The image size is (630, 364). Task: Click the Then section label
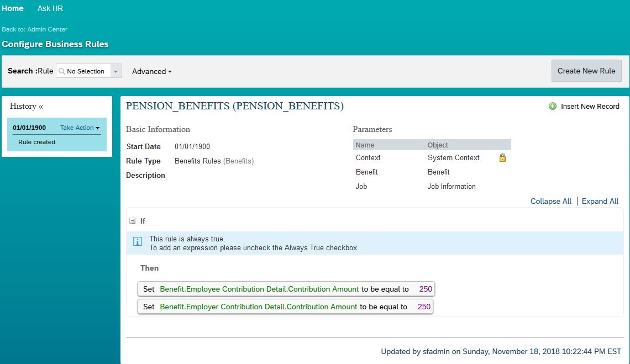[149, 268]
